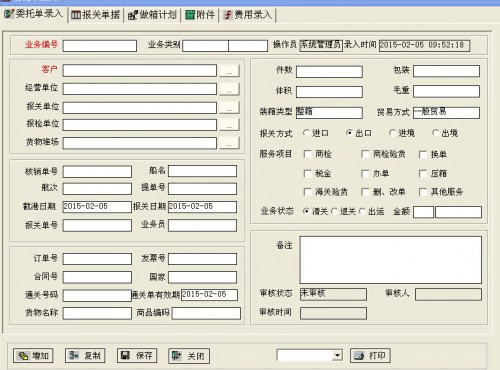Click the 报关单据 tab icon
This screenshot has width=500, height=370.
point(76,15)
